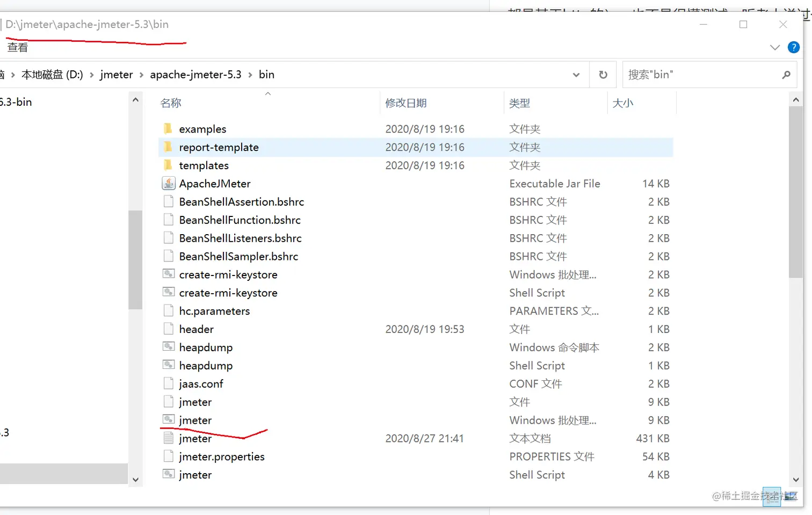Open the address bar history dropdown
Image resolution: width=812 pixels, height=515 pixels.
click(576, 75)
